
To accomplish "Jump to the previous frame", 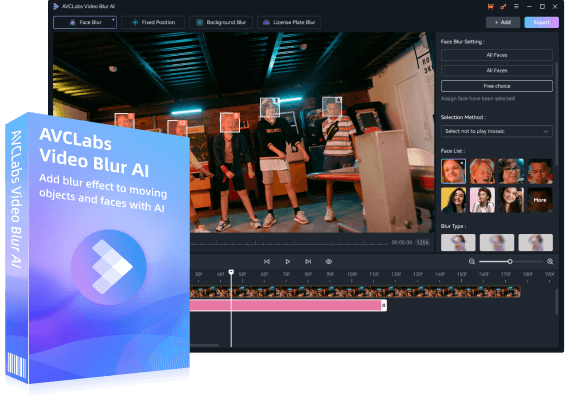I will point(267,262).
